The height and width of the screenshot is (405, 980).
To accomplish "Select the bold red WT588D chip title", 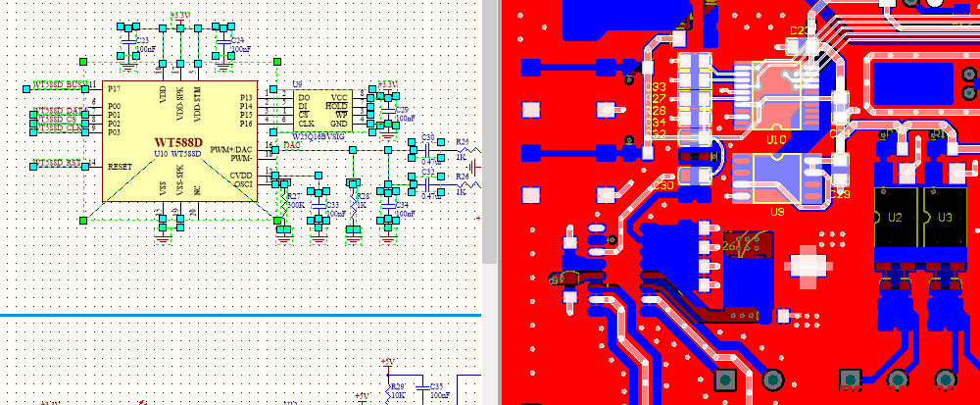I will pos(178,143).
